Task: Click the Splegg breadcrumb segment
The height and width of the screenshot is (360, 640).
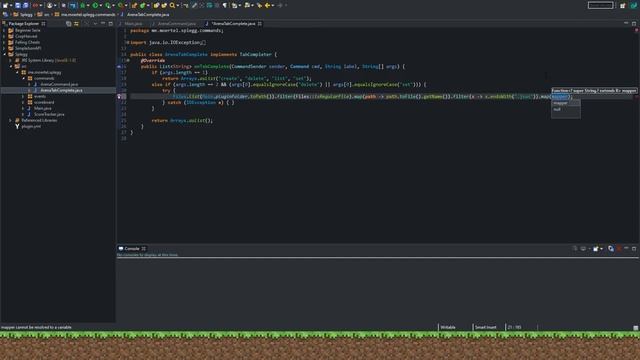Action: (23, 14)
